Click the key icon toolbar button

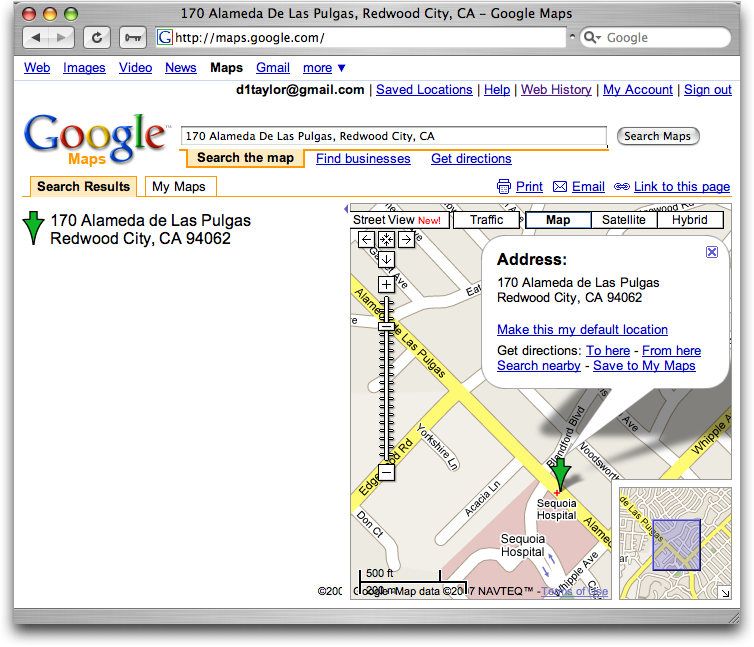pyautogui.click(x=133, y=38)
